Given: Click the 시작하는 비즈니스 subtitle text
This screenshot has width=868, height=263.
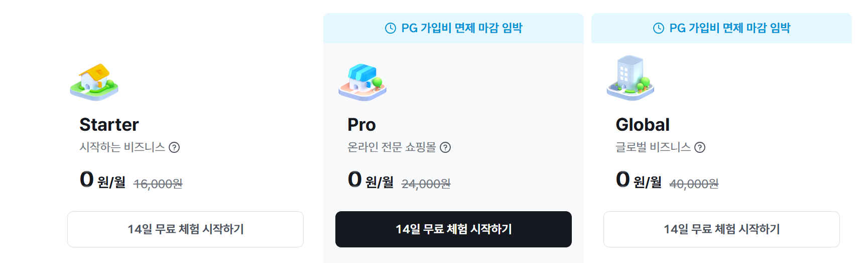Looking at the screenshot, I should (x=122, y=147).
